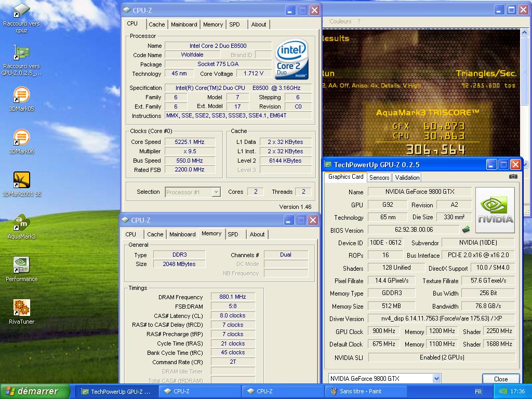
Task: Click the Core Voltage 1.712 V value
Action: [x=254, y=74]
